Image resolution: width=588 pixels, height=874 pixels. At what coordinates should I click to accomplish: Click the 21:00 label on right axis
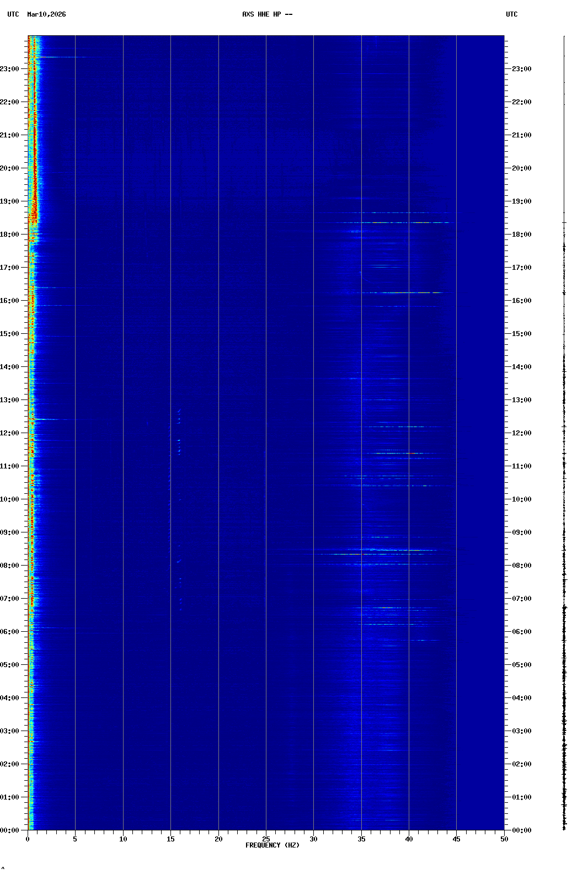tap(521, 135)
